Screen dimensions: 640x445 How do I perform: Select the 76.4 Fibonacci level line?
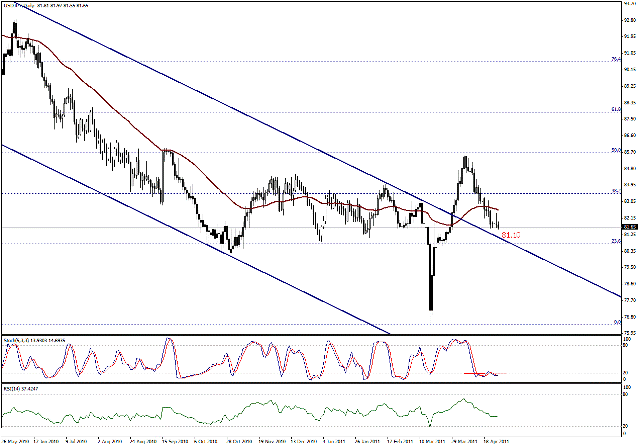pos(300,60)
